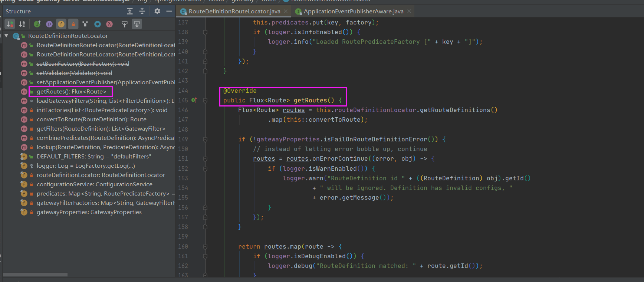644x282 pixels.
Task: Click method icon beside setBeanFactory(BeanFactory): void
Action: tap(24, 64)
